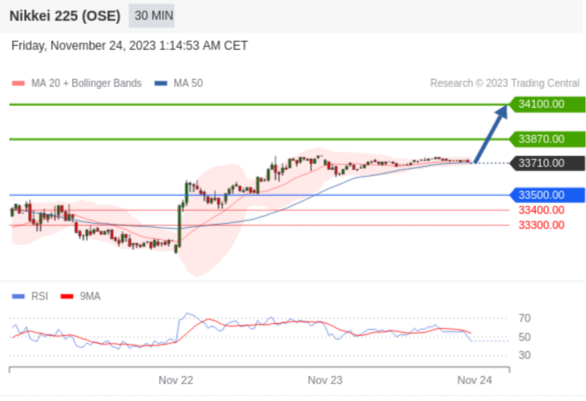586x401 pixels.
Task: Click the 33300.00 red support value
Action: point(542,225)
